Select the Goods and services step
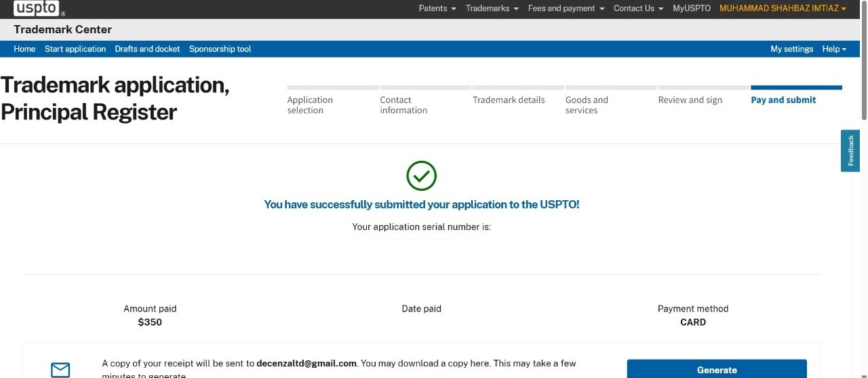Screen dimensions: 868x378 (587, 105)
